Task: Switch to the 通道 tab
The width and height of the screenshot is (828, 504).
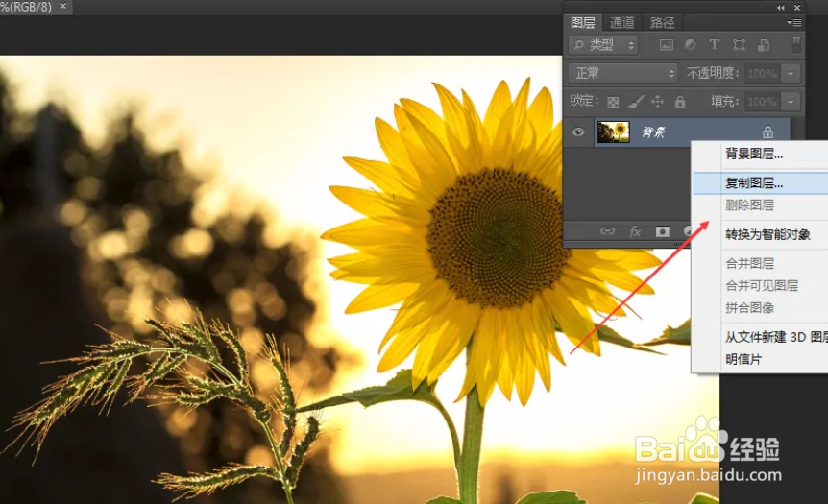Action: (622, 23)
